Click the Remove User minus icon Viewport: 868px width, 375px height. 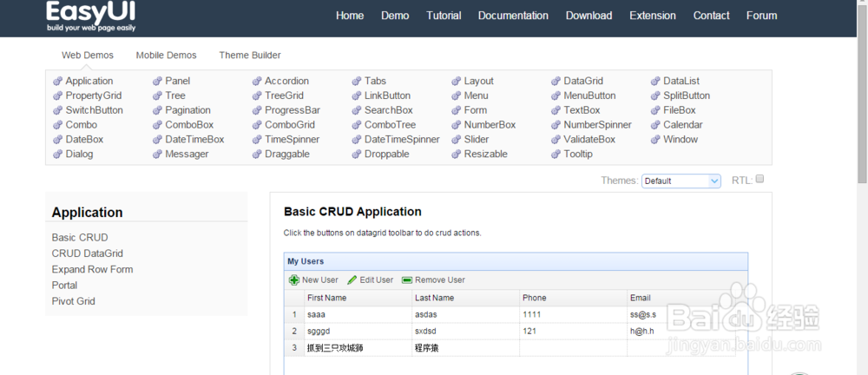pyautogui.click(x=407, y=280)
